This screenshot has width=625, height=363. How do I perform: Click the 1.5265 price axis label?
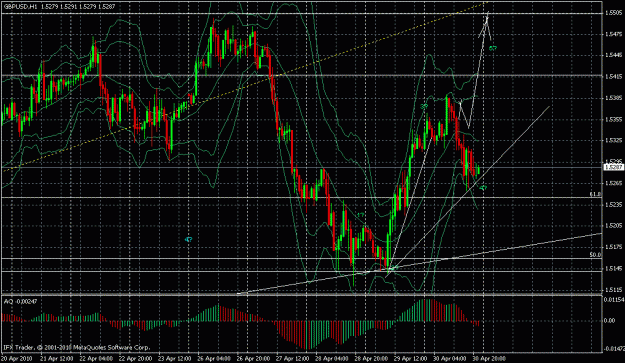tap(613, 183)
